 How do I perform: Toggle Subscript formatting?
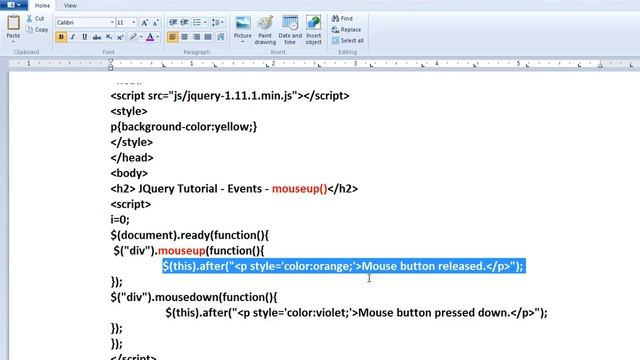109,37
